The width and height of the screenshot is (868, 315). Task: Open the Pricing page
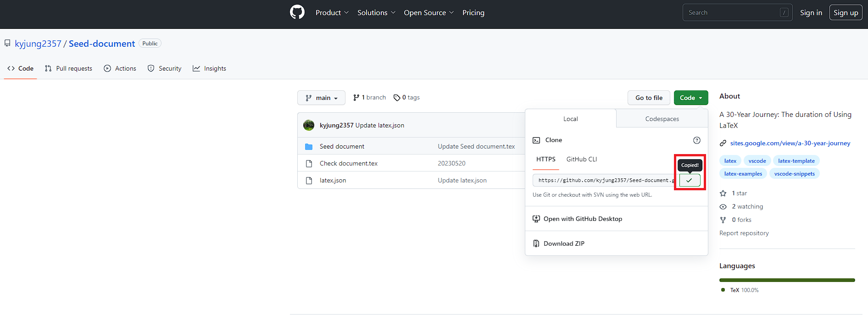point(473,13)
